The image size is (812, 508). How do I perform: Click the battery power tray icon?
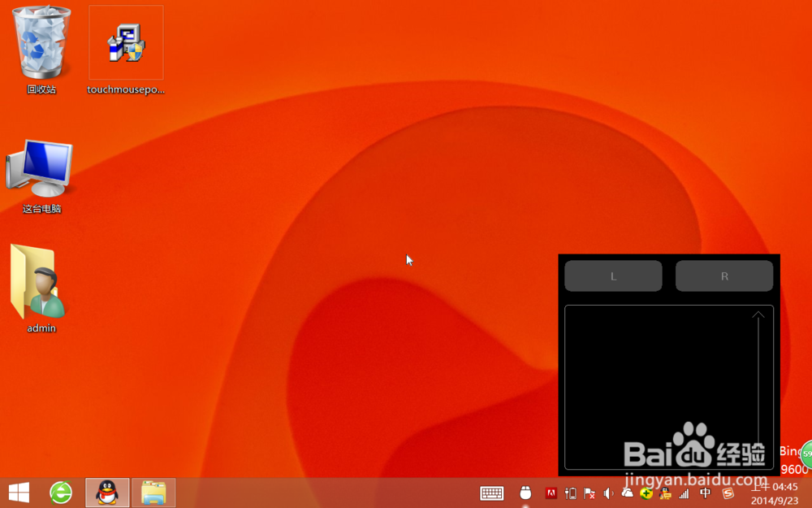[x=571, y=493]
